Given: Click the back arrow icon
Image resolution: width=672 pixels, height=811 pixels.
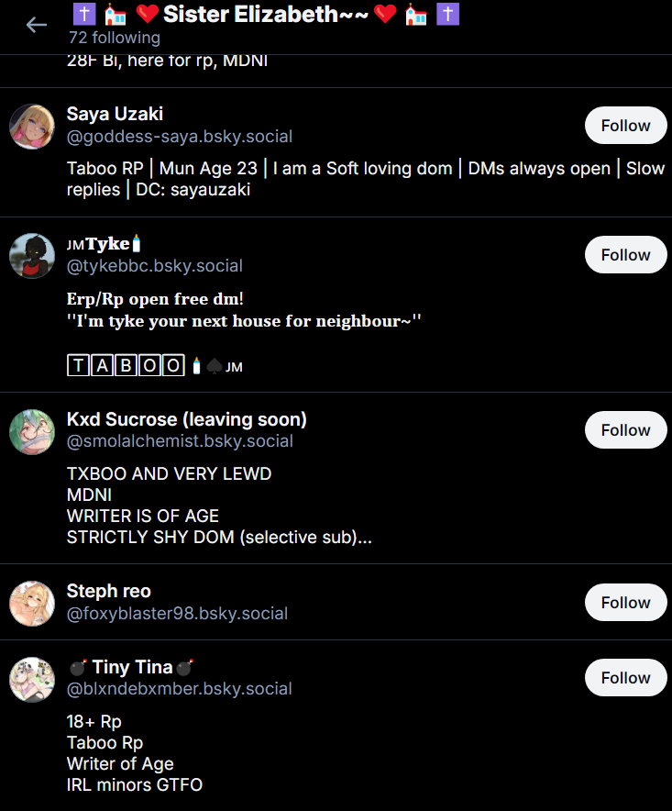Looking at the screenshot, I should (37, 24).
